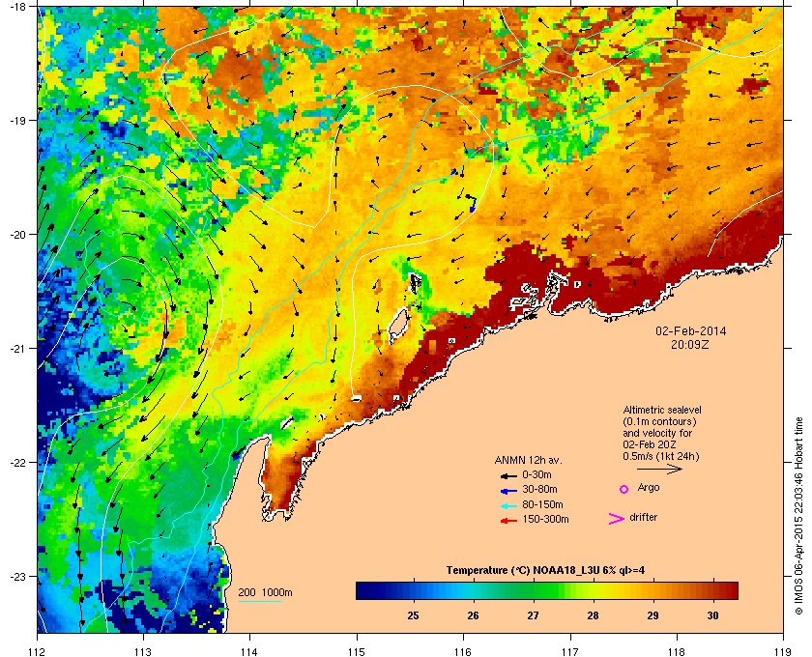Click the dark red end of colorbar
Viewport: 812px width, 657px height.
pos(731,590)
